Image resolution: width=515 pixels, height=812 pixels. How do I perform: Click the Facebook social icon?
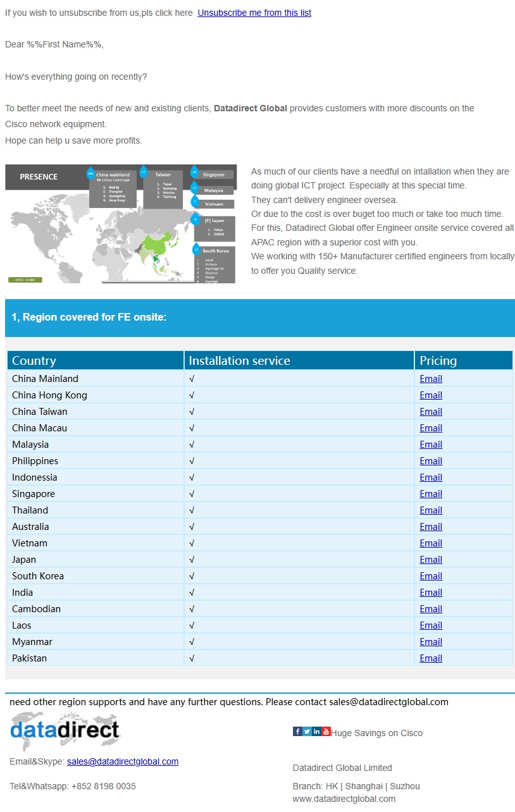(x=297, y=732)
